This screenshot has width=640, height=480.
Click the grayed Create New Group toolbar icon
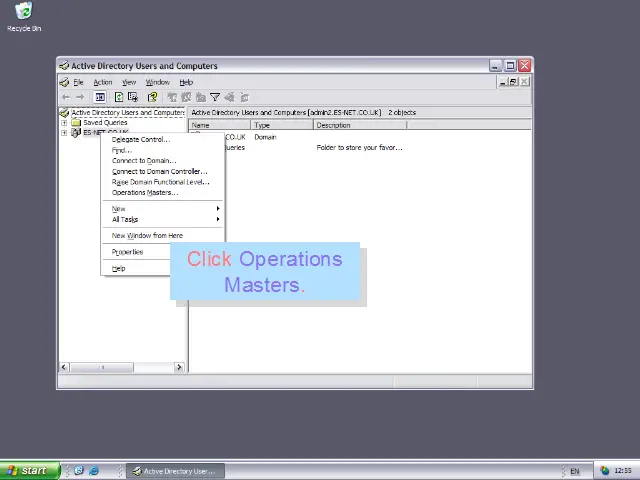(187, 97)
